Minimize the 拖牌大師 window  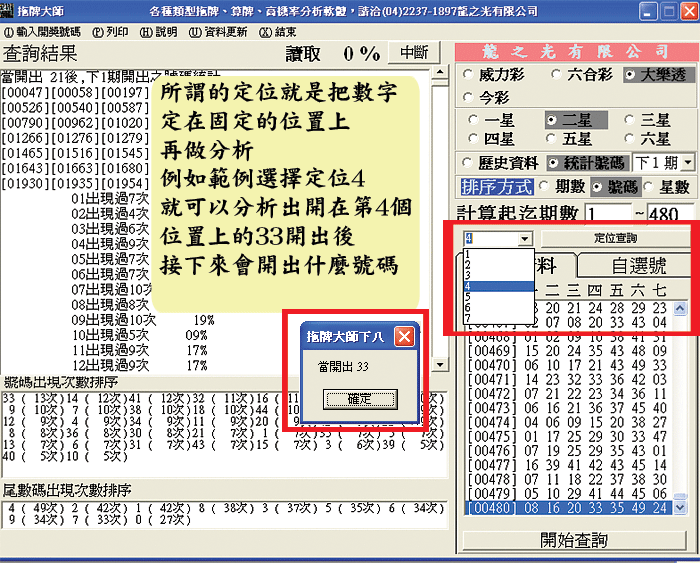[648, 11]
